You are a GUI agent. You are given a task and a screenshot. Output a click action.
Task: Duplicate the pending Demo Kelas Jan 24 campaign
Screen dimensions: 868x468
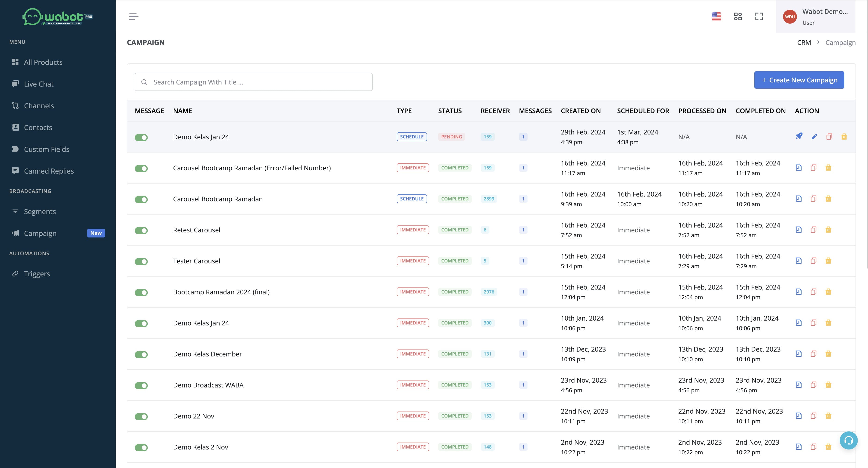point(829,136)
